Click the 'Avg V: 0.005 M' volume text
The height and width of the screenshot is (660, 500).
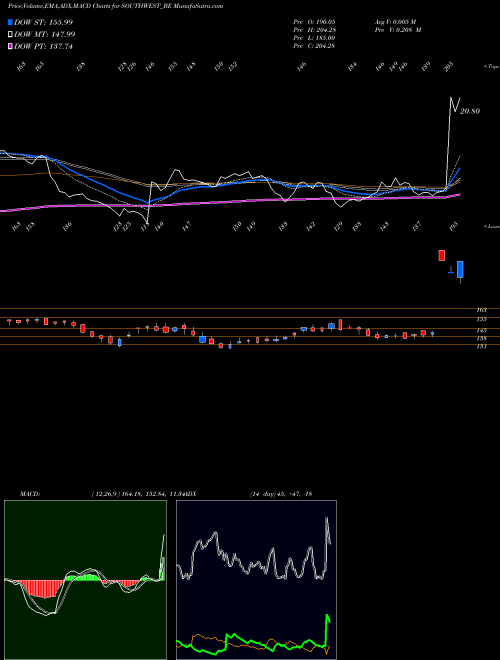coord(397,21)
